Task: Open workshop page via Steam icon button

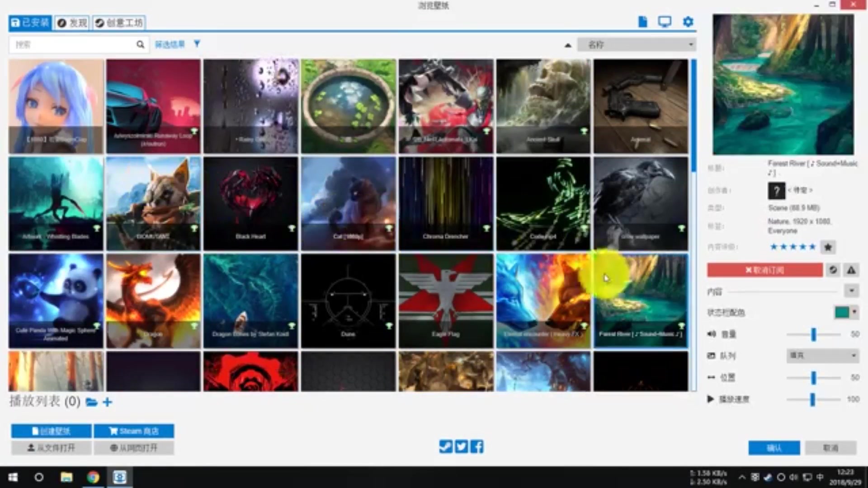Action: pos(833,270)
